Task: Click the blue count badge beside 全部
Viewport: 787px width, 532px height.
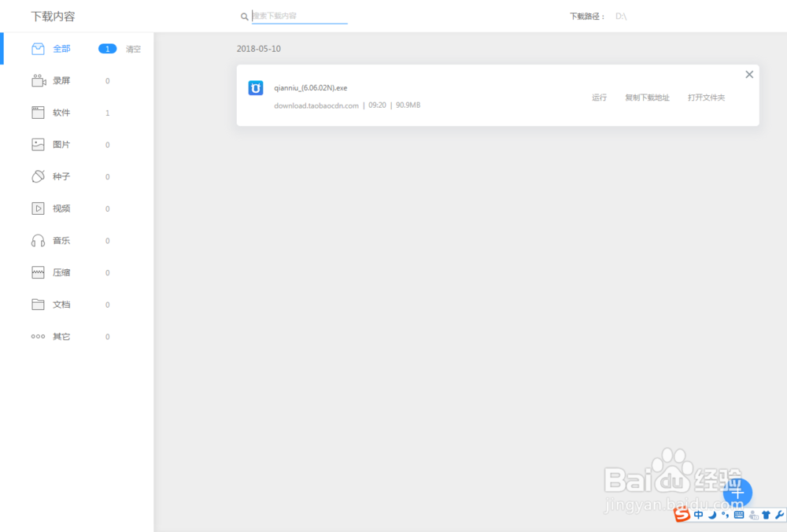Action: click(x=107, y=49)
